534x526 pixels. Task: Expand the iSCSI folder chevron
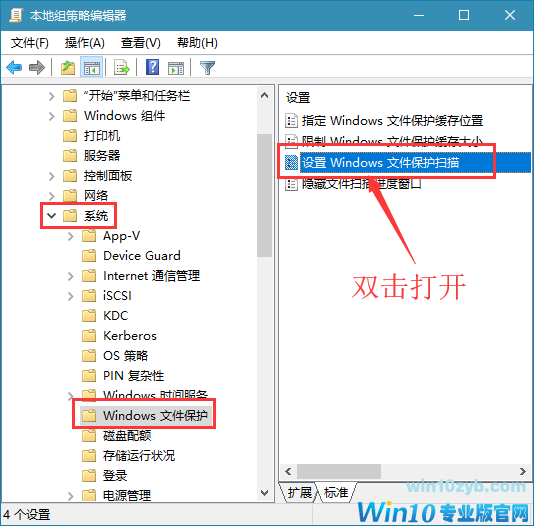tap(70, 296)
